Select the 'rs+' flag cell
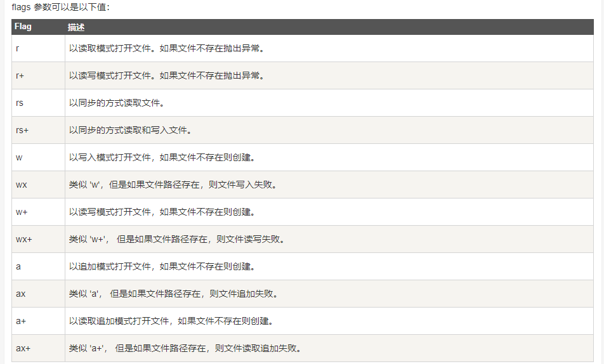This screenshot has width=604, height=364. coord(38,130)
